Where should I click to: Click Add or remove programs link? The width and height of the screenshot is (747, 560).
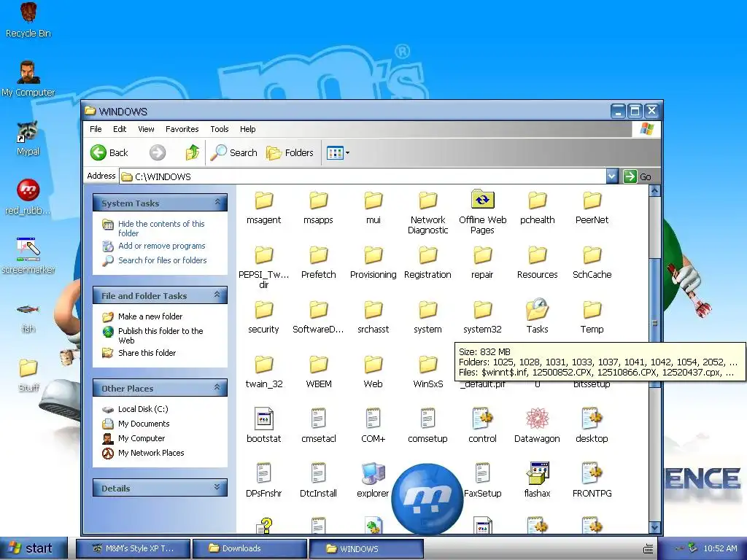pos(161,246)
